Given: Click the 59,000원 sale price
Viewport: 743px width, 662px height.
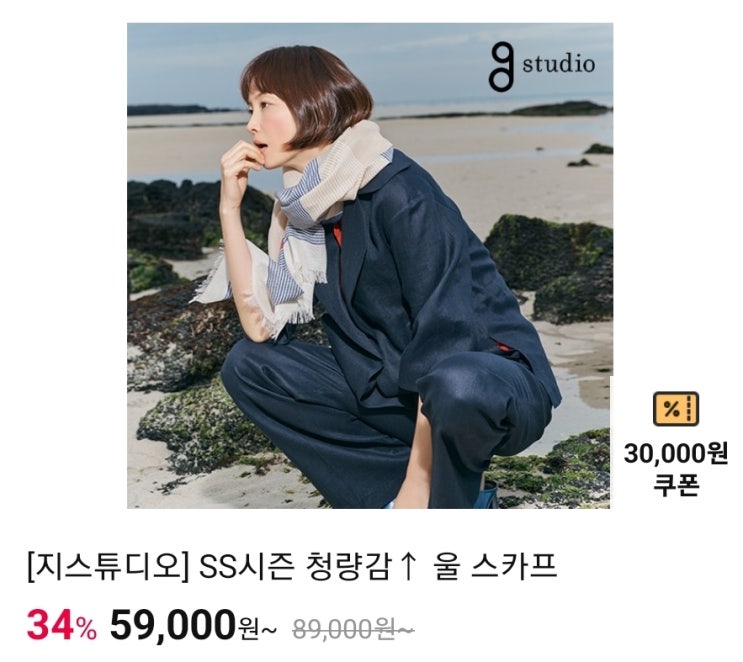Looking at the screenshot, I should [192, 626].
